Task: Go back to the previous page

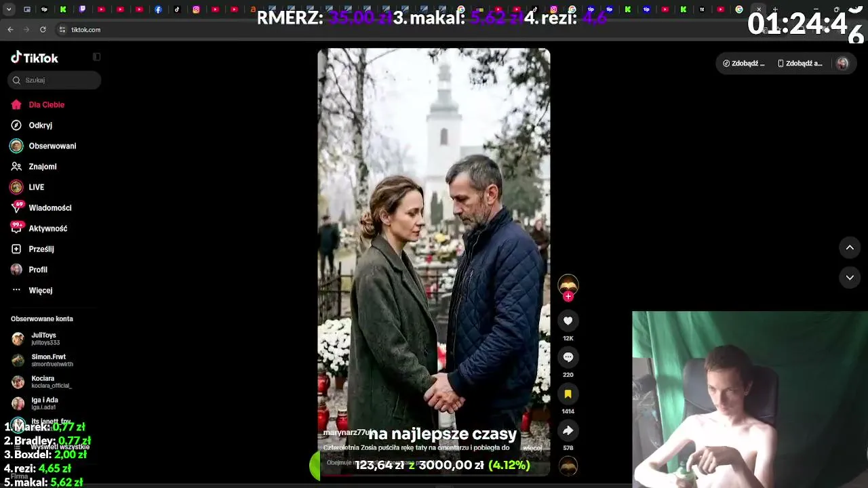Action: coord(10,30)
